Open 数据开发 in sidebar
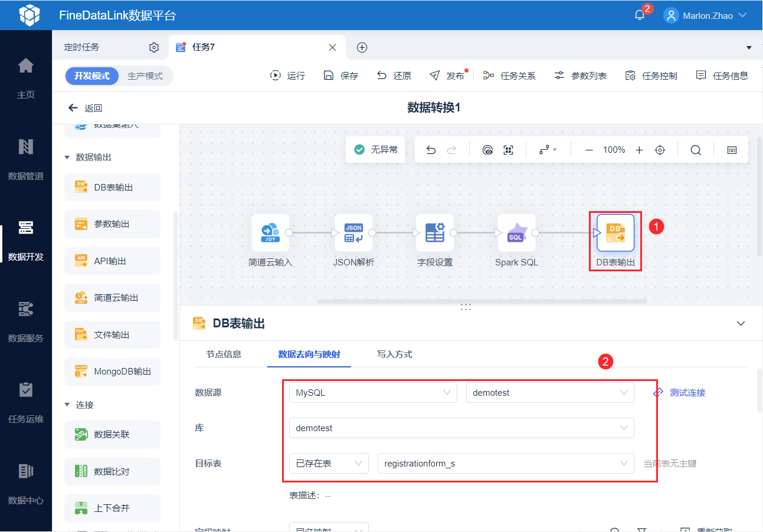This screenshot has width=763, height=532. coord(26,240)
